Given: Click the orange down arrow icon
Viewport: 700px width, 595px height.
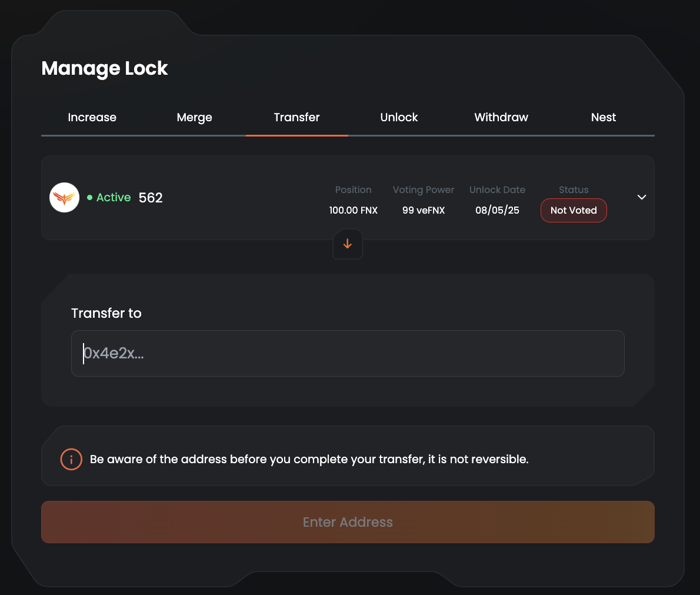Looking at the screenshot, I should click(x=348, y=244).
